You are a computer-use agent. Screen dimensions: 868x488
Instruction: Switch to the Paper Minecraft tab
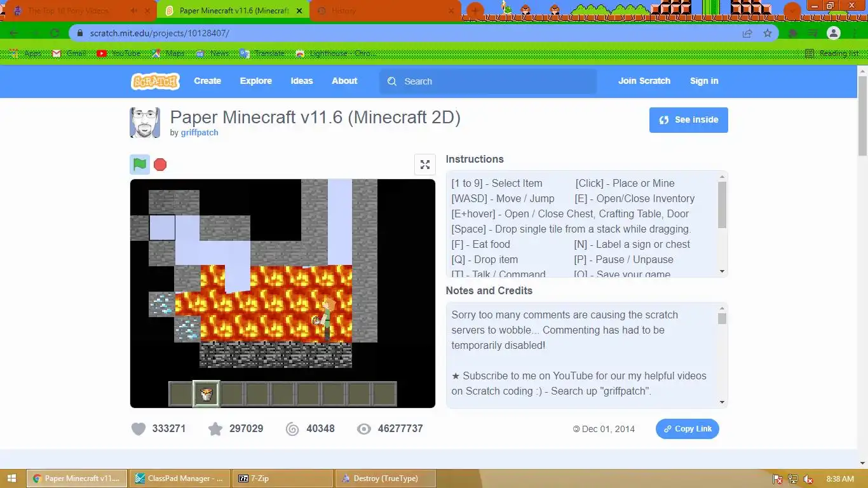(x=233, y=11)
